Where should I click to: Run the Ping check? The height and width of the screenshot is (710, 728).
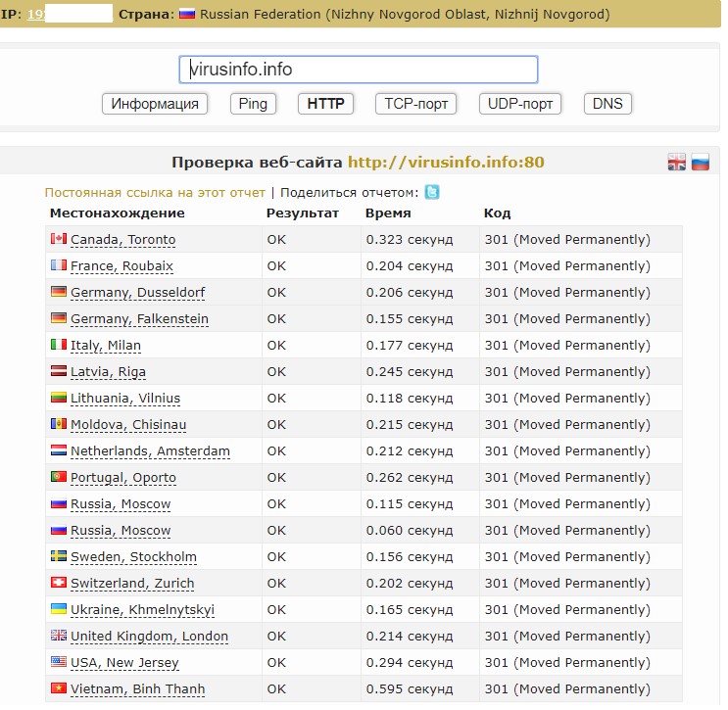[x=253, y=104]
